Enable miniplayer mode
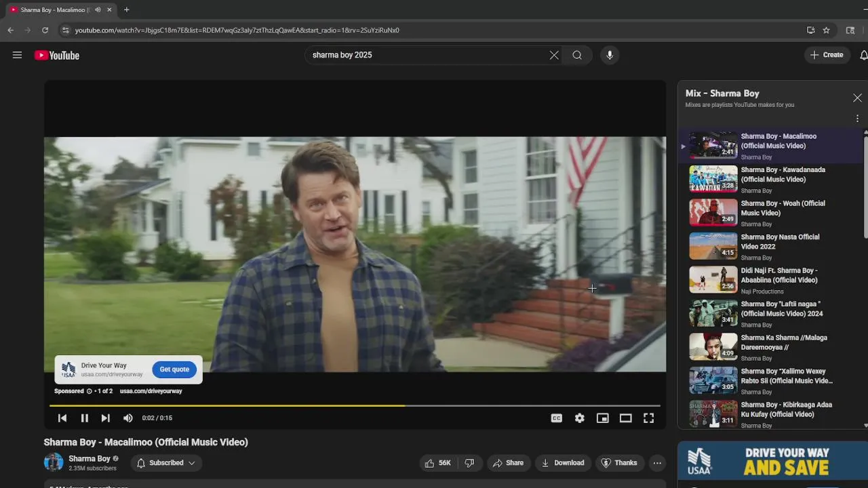The height and width of the screenshot is (488, 868). [x=603, y=418]
